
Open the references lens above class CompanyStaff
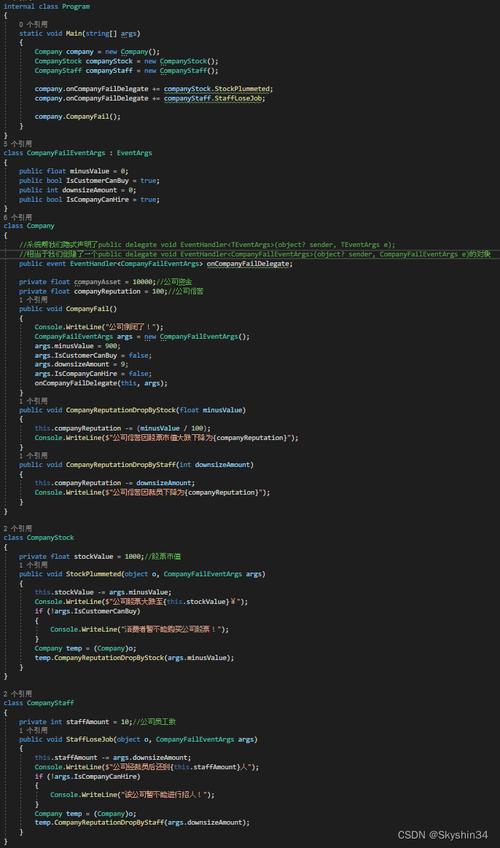tap(17, 694)
